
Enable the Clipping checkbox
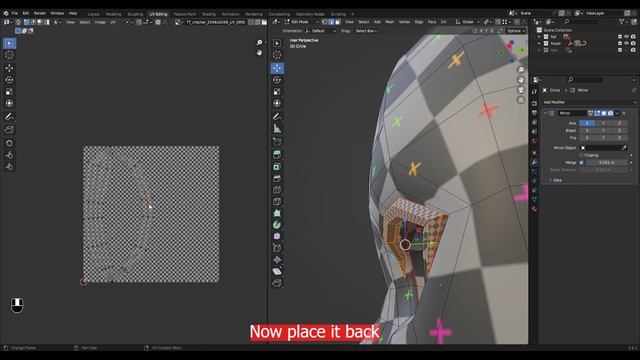(x=582, y=156)
